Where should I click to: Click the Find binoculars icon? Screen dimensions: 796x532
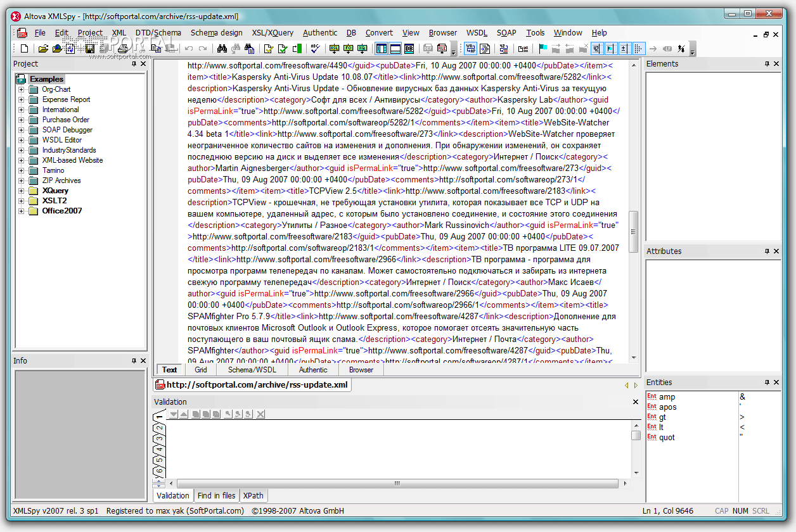pos(222,49)
